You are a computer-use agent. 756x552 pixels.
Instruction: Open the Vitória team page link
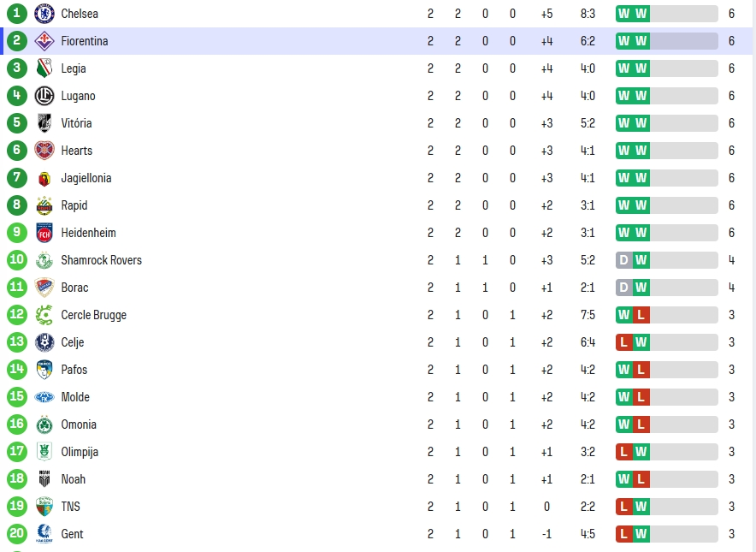76,123
